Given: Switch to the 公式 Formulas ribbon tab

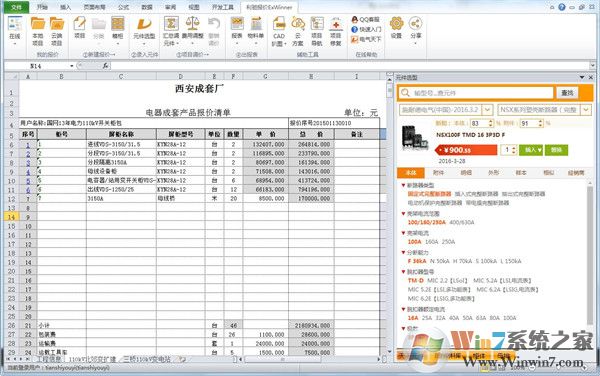Looking at the screenshot, I should [x=123, y=7].
